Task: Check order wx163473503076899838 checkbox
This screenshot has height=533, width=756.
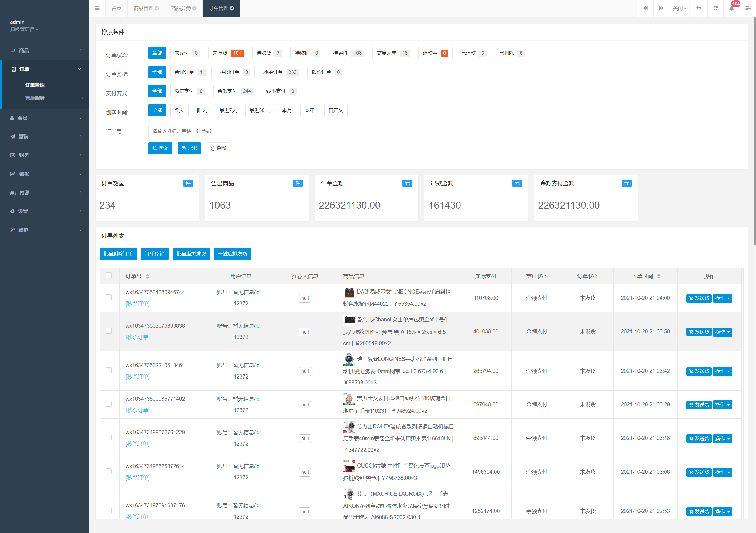Action: coord(109,331)
